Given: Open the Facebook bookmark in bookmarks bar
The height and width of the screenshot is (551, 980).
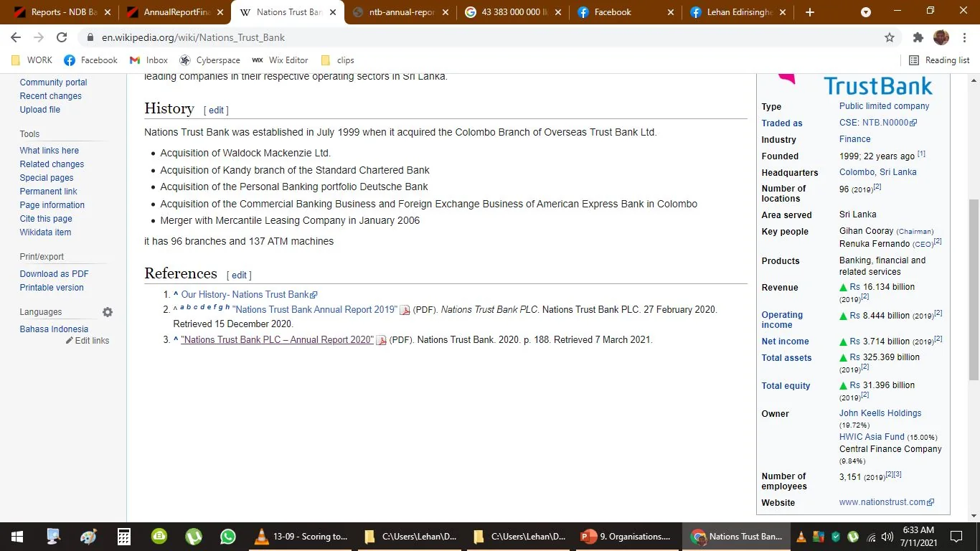Looking at the screenshot, I should pos(90,60).
